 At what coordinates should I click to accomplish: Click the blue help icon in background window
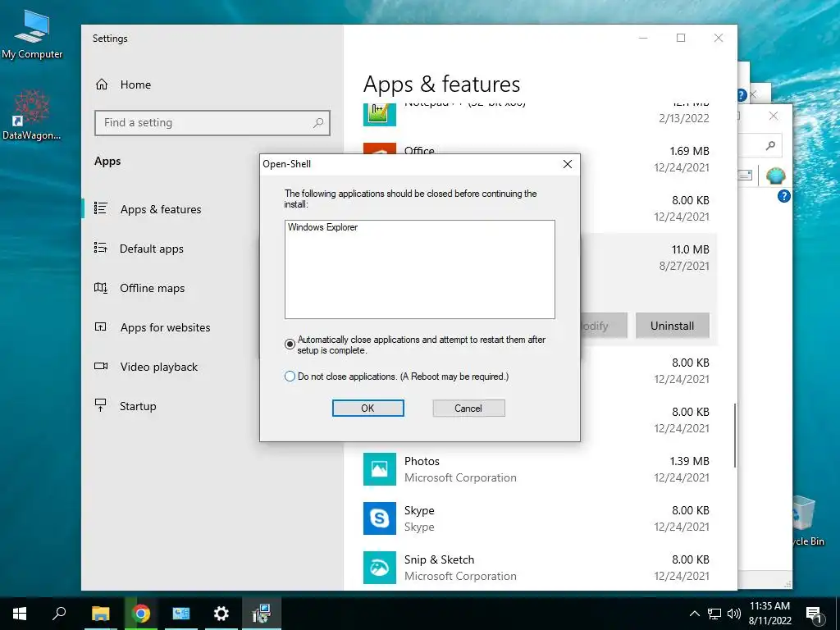point(783,196)
